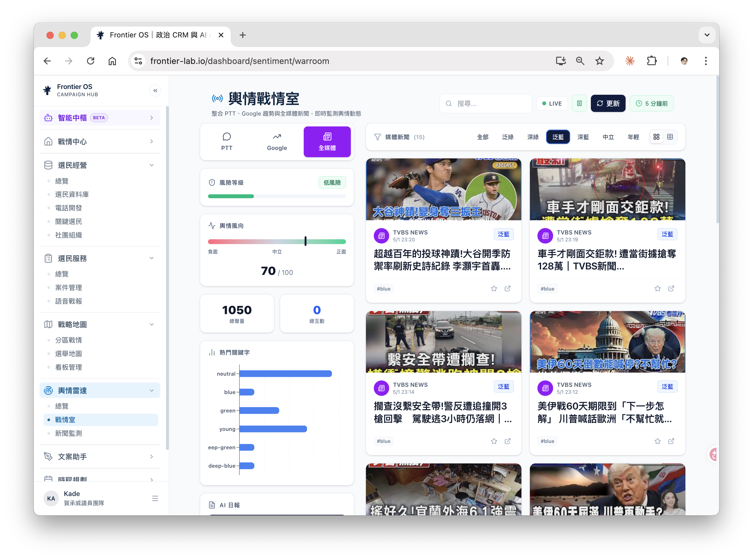The image size is (753, 560).
Task: Click the Frontier OS logo icon
Action: click(47, 90)
